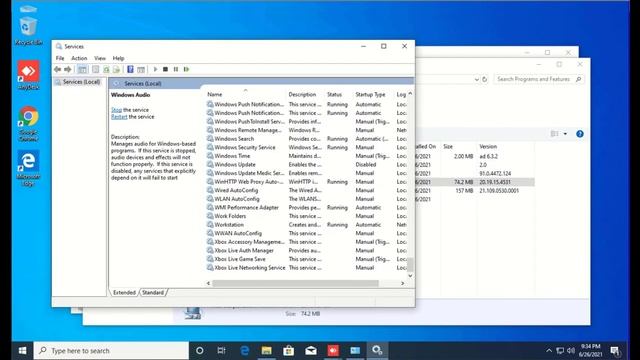This screenshot has width=640, height=360.
Task: Open the Start menu
Action: point(22,351)
